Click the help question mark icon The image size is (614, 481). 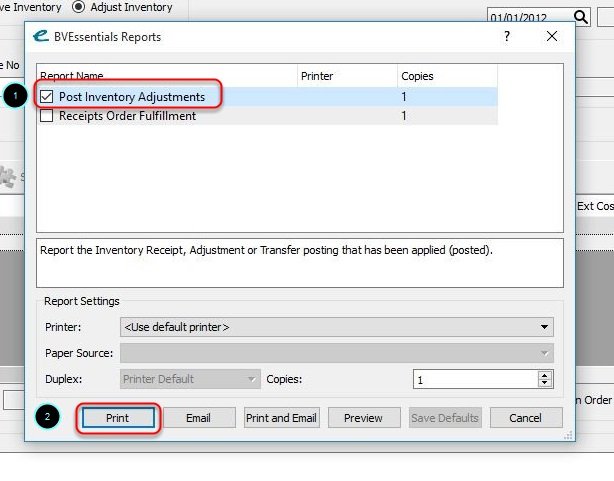click(507, 36)
